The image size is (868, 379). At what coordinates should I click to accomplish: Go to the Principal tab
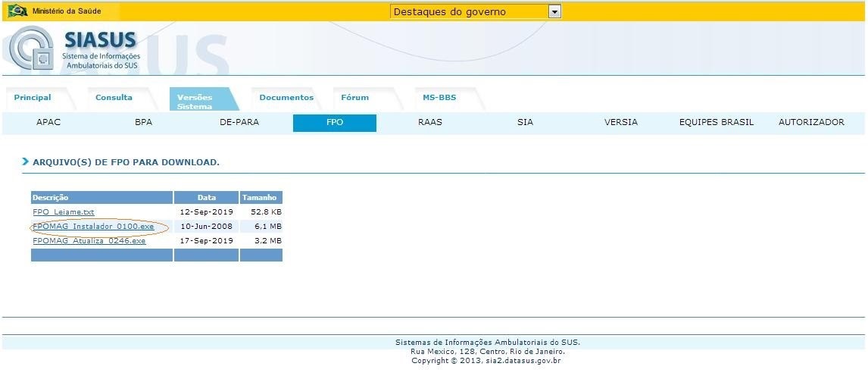[x=33, y=98]
